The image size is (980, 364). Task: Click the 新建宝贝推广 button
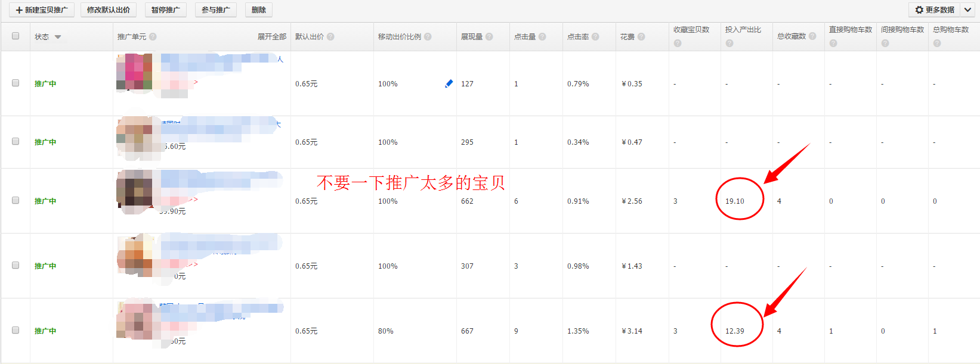tap(42, 10)
